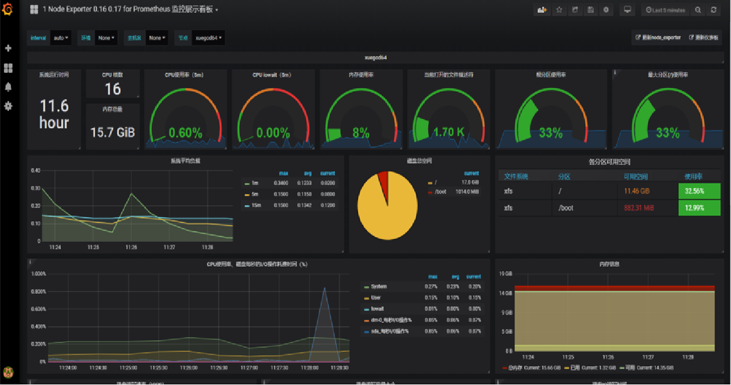Open the Dashboards grid icon in sidebar
This screenshot has height=385, width=731.
click(x=8, y=68)
